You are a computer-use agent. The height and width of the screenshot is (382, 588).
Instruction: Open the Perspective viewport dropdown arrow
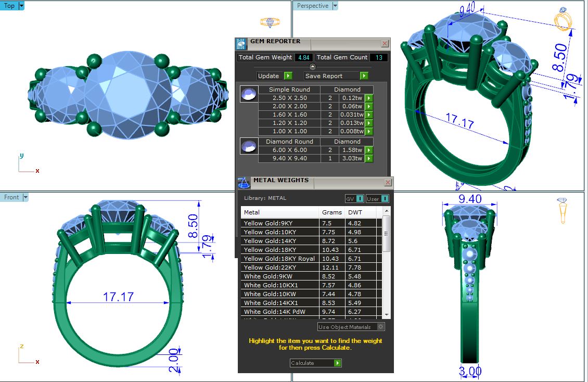(x=335, y=6)
